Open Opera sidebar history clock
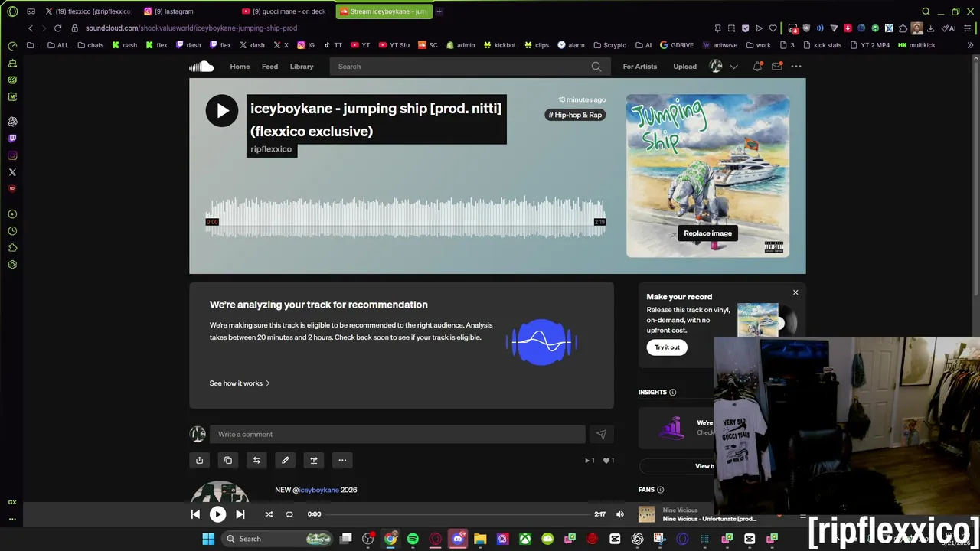 pyautogui.click(x=12, y=231)
